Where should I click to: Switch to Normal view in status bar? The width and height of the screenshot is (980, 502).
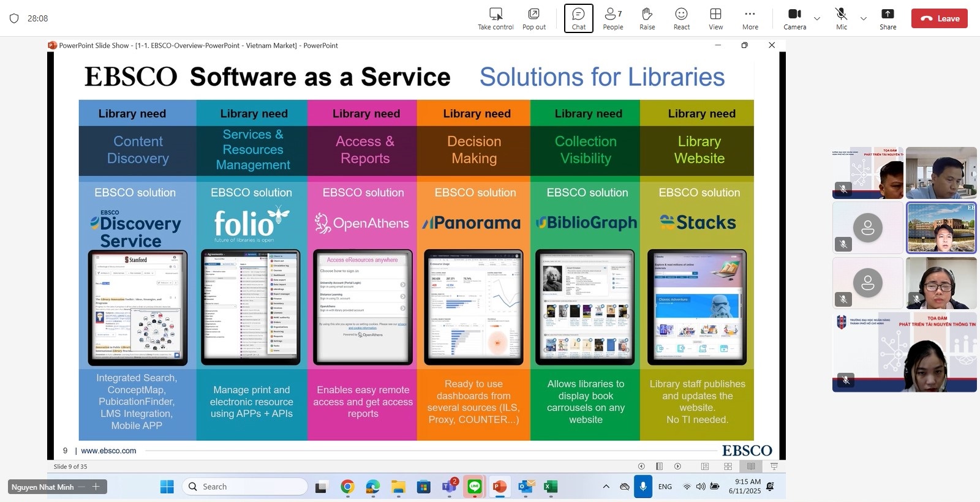coord(705,466)
